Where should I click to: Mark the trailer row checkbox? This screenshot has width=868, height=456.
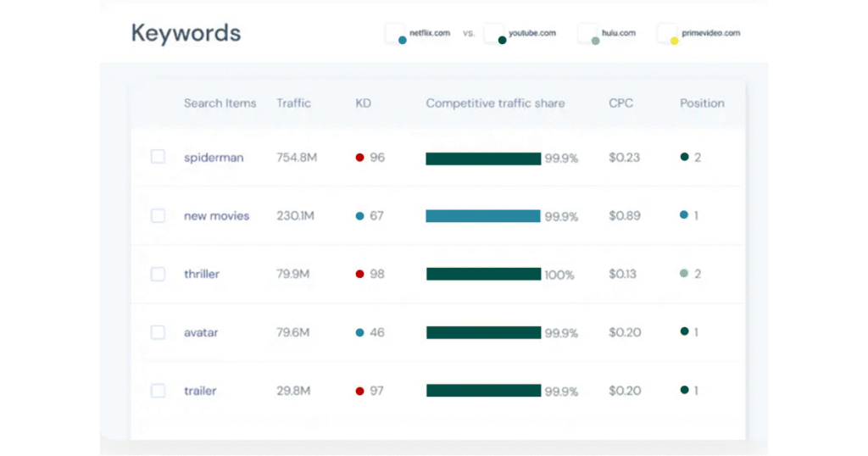[x=158, y=391]
